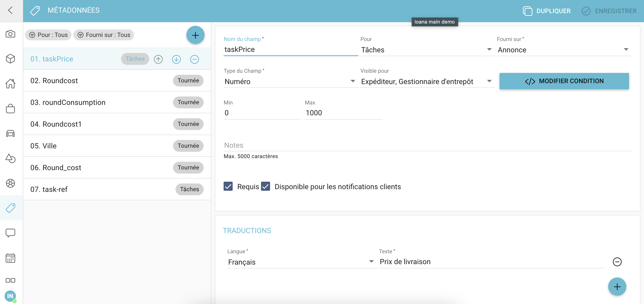Toggle the Requis checkbox

click(228, 186)
